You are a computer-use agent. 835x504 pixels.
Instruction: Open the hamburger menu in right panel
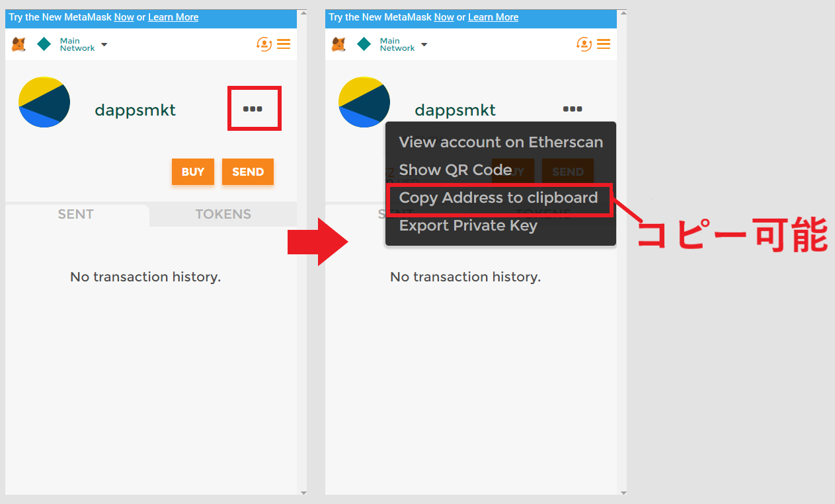point(604,44)
